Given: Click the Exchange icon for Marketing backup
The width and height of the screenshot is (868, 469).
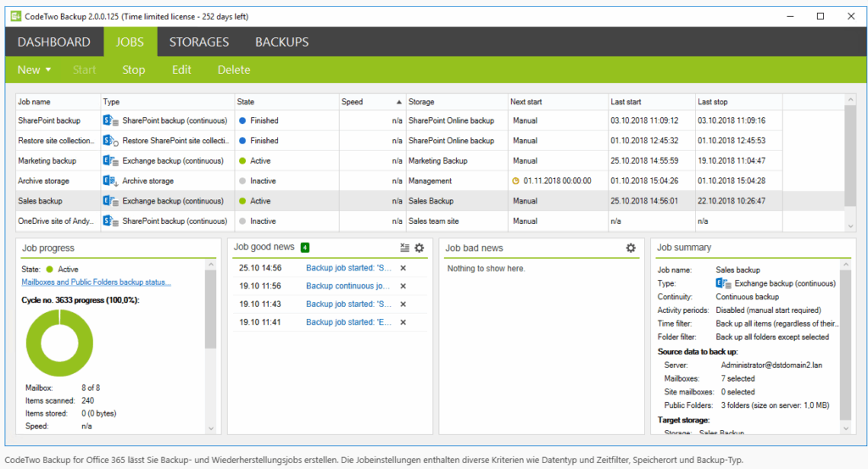Looking at the screenshot, I should coord(109,160).
